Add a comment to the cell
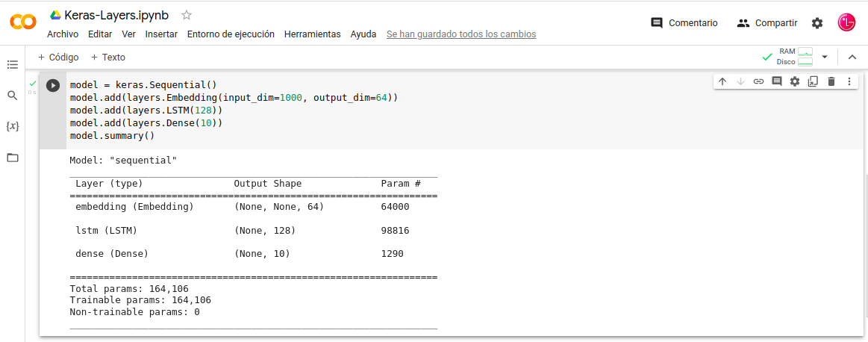Viewport: 868px width, 342px height. coord(776,81)
